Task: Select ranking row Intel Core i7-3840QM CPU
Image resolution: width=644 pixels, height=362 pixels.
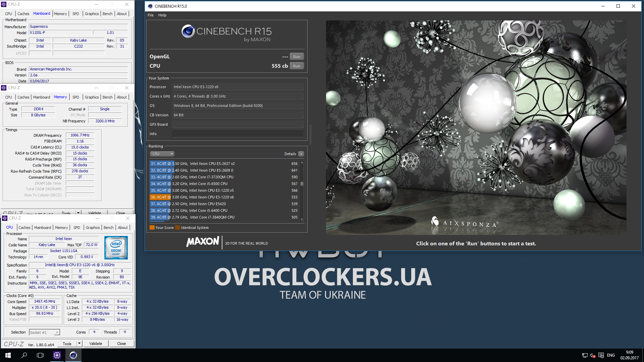Action: [224, 217]
